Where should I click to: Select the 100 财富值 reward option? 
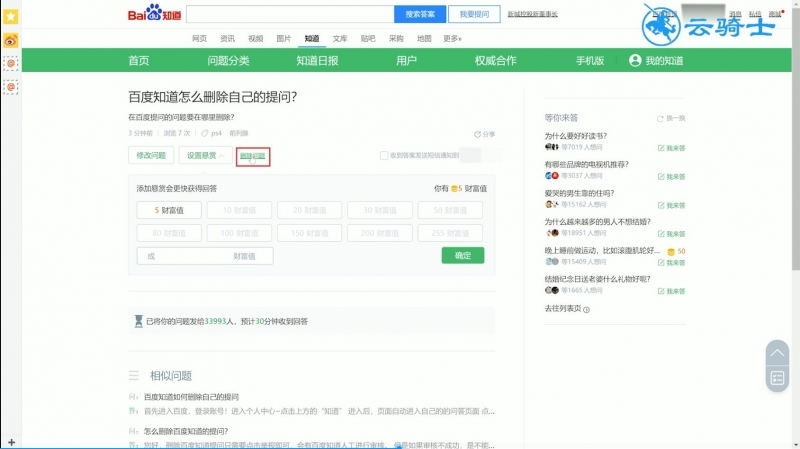click(239, 233)
